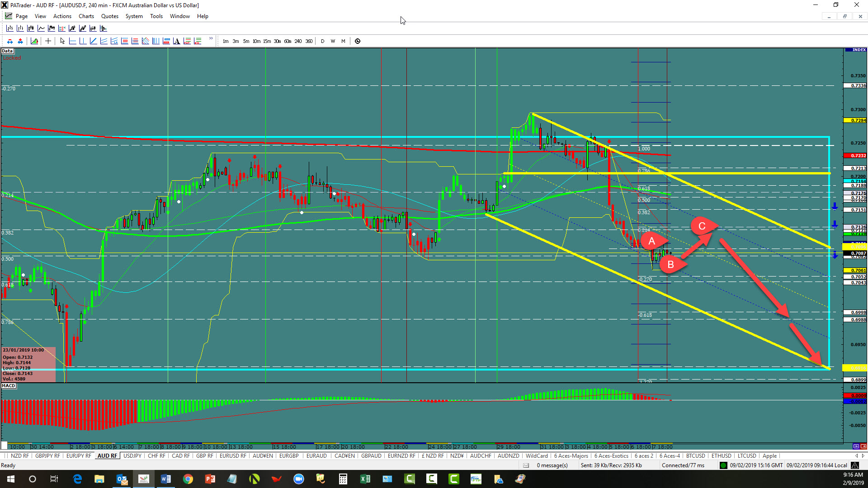Open Excel from the Windows taskbar

coord(365,479)
